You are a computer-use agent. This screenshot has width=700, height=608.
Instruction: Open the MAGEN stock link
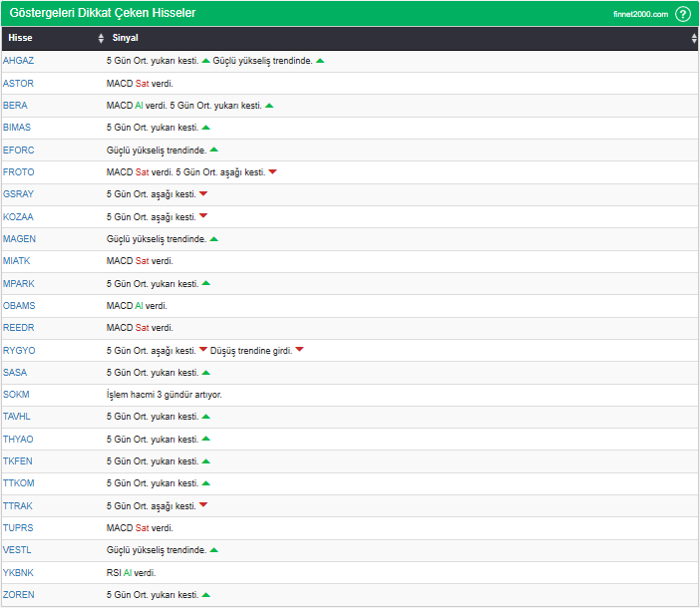point(19,238)
